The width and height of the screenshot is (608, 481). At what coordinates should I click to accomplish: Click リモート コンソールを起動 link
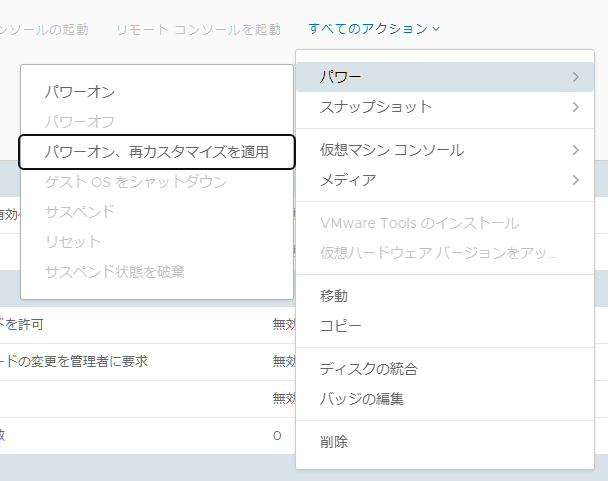[x=198, y=29]
